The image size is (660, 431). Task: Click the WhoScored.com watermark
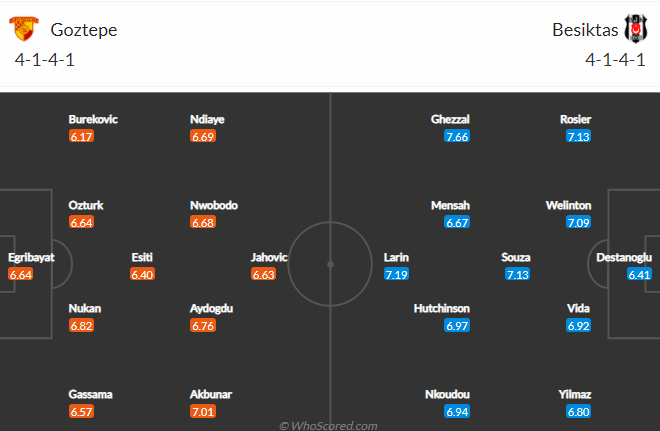coord(328,426)
